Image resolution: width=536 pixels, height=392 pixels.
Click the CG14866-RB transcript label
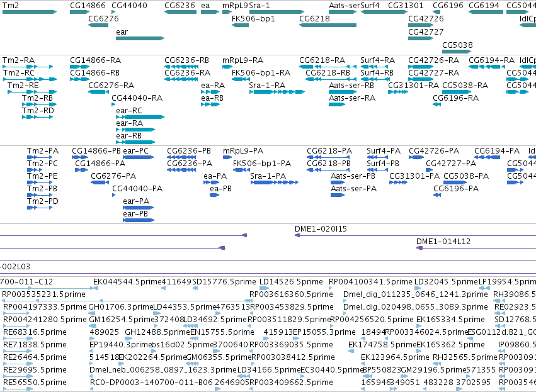click(x=94, y=73)
